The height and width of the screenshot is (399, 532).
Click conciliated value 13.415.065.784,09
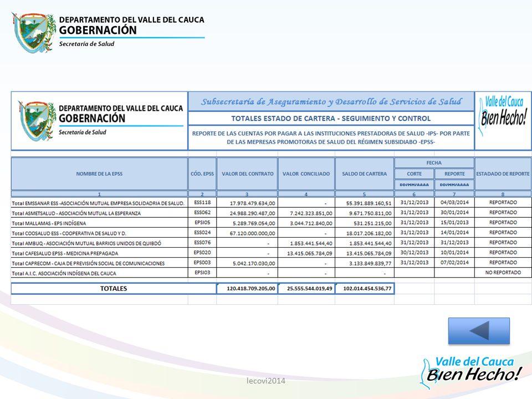point(310,253)
